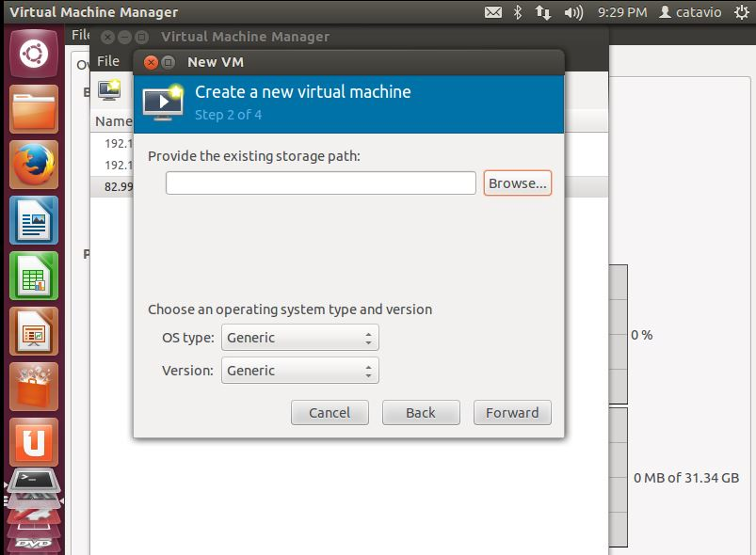Open the Bluetooth indicator menu
The image size is (756, 555).
click(518, 13)
